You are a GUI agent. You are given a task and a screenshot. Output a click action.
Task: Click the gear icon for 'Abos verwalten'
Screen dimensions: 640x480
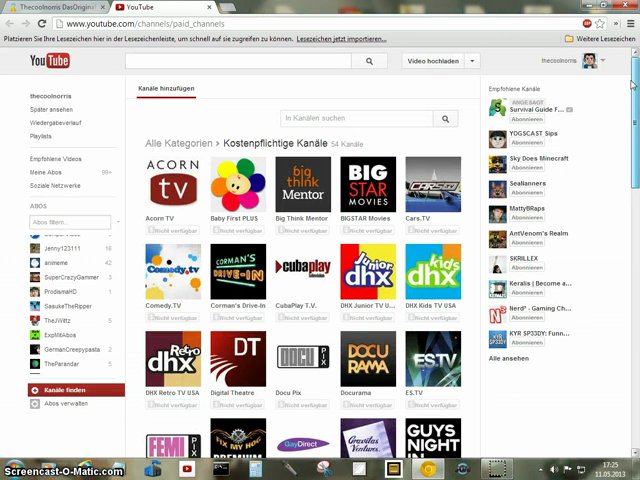pos(35,403)
